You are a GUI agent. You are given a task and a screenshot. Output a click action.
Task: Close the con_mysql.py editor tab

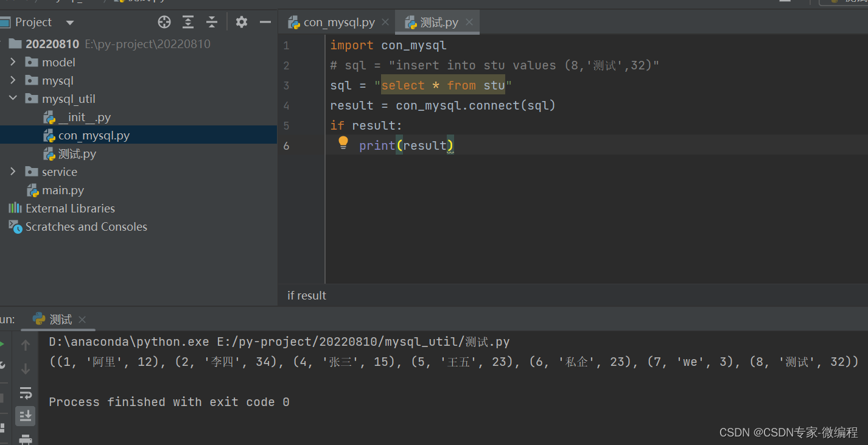point(385,23)
